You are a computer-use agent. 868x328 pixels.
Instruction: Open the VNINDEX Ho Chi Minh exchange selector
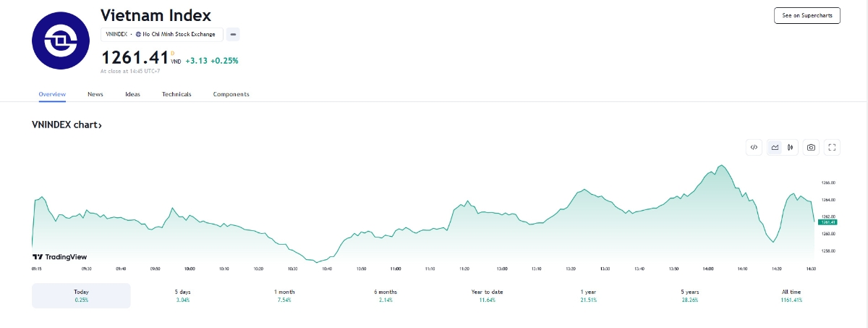162,34
